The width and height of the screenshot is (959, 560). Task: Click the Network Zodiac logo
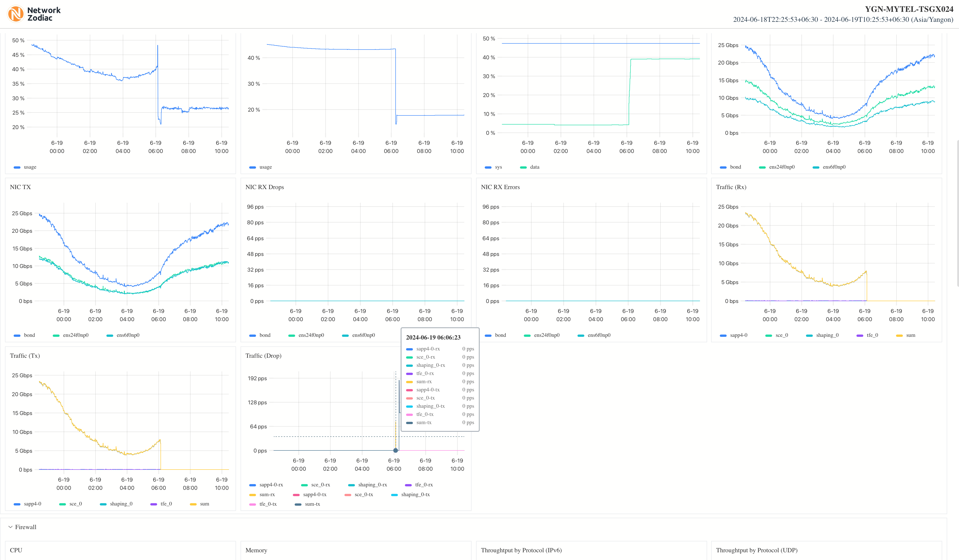click(x=34, y=14)
